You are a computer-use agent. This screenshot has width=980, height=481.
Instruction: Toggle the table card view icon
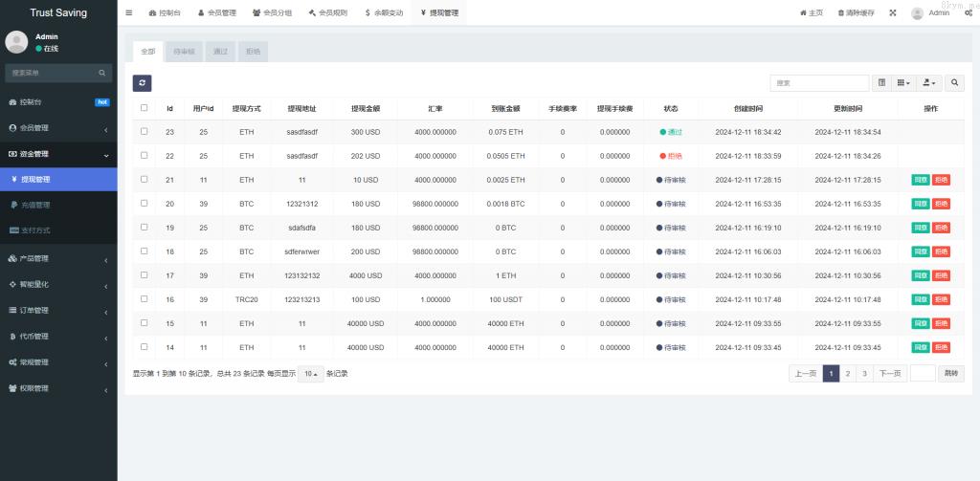coord(881,83)
